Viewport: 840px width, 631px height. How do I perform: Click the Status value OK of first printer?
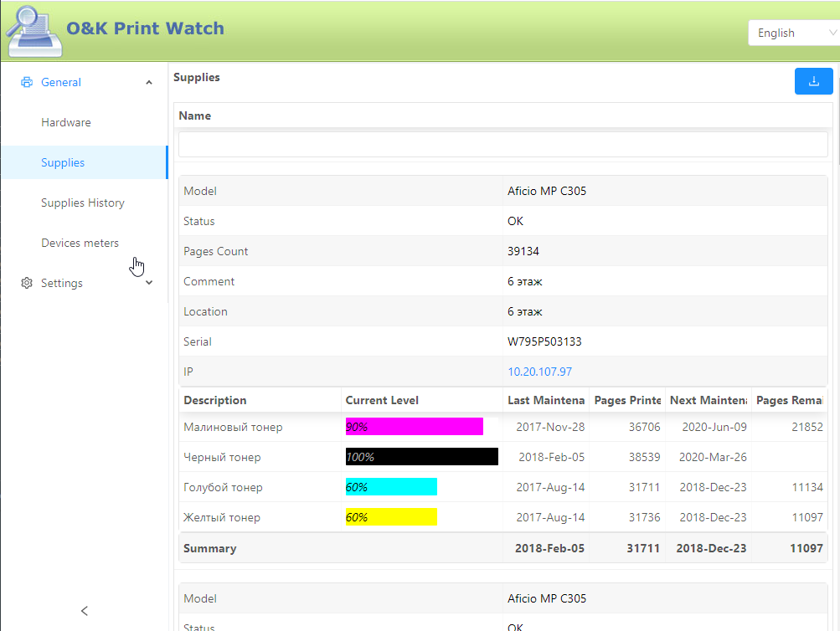[x=515, y=221]
